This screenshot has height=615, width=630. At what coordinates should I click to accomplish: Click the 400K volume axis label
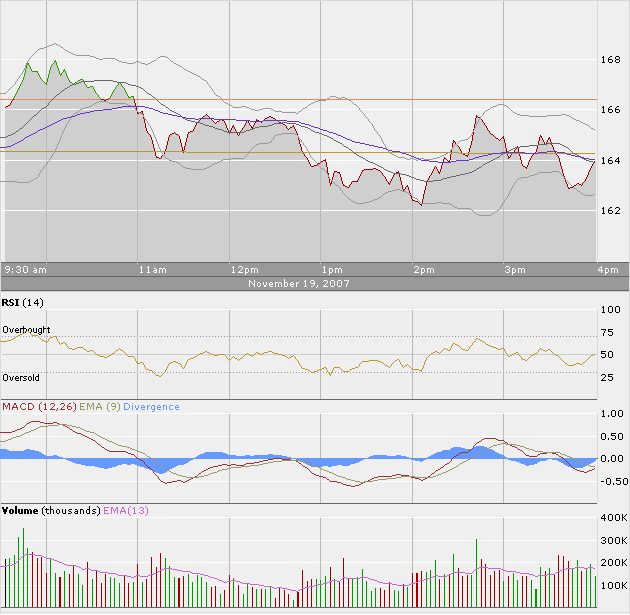(x=613, y=518)
